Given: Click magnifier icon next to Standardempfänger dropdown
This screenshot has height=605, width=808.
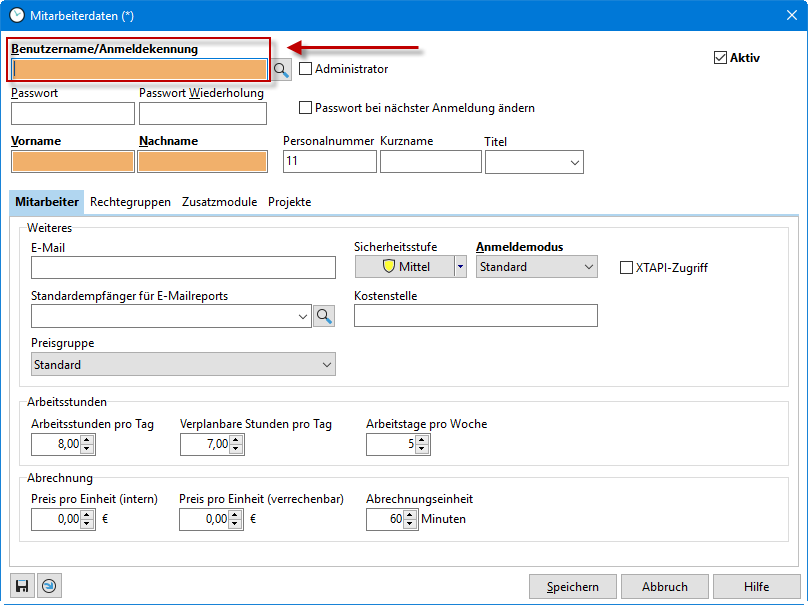Looking at the screenshot, I should (x=324, y=316).
